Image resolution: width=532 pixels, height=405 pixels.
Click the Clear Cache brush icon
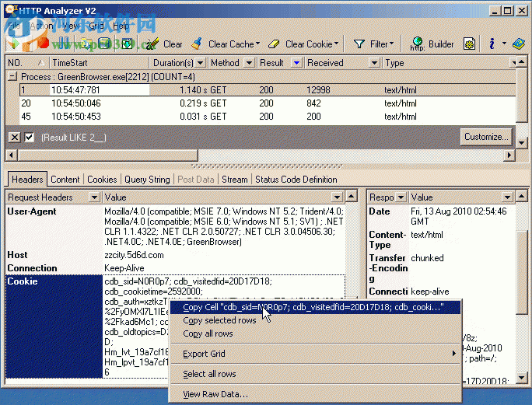[197, 44]
